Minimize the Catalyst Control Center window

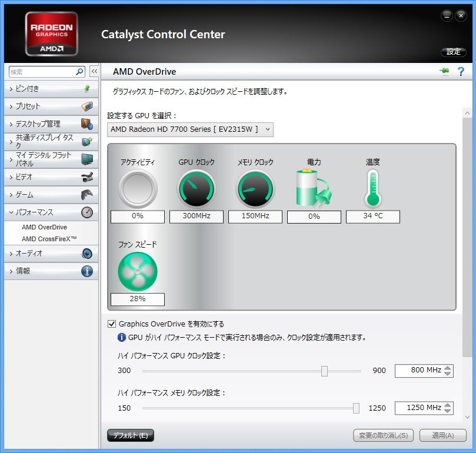click(447, 16)
